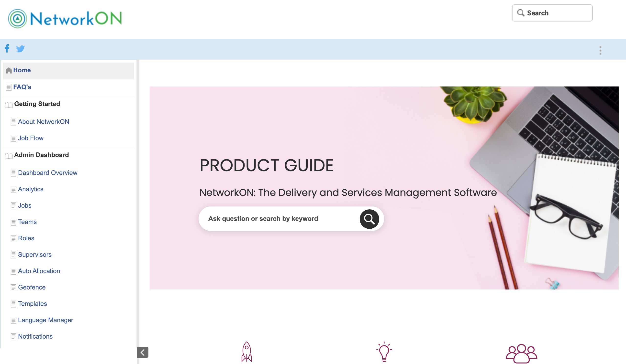Click the black magnifier search button
The width and height of the screenshot is (626, 364).
click(369, 219)
